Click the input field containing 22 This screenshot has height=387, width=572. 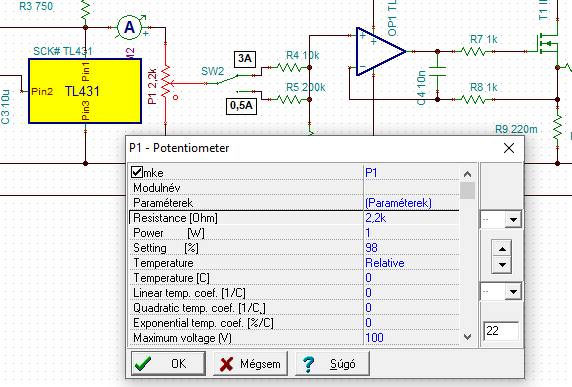(501, 331)
